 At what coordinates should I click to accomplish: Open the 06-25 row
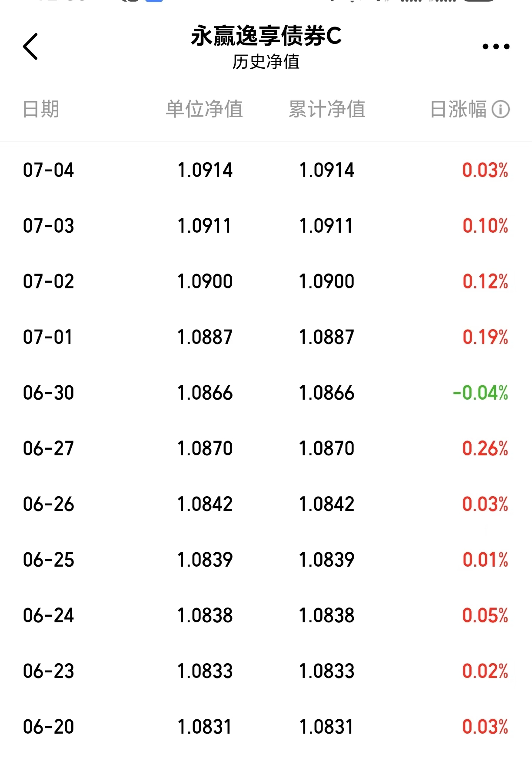tap(266, 560)
